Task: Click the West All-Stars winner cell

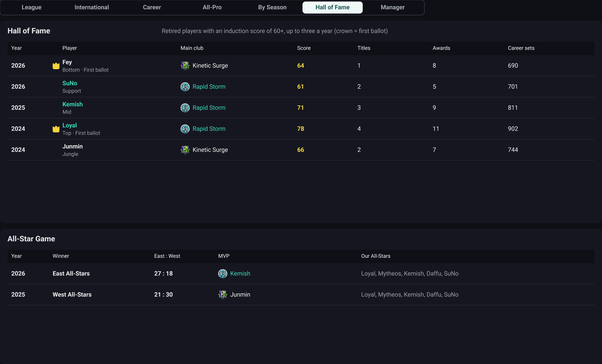Action: [72, 295]
